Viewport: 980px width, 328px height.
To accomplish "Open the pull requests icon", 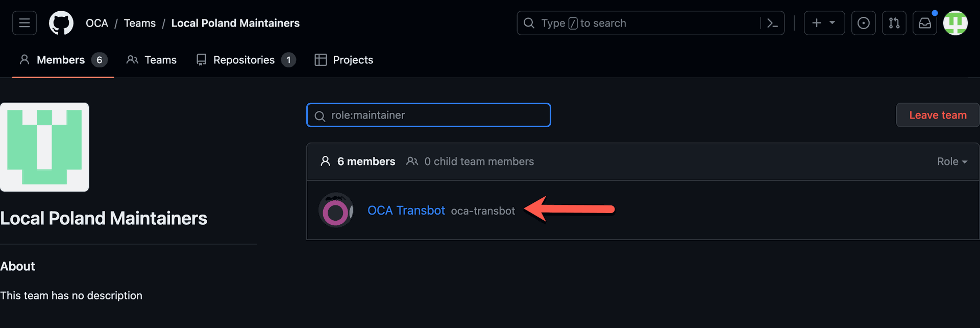I will (x=894, y=23).
